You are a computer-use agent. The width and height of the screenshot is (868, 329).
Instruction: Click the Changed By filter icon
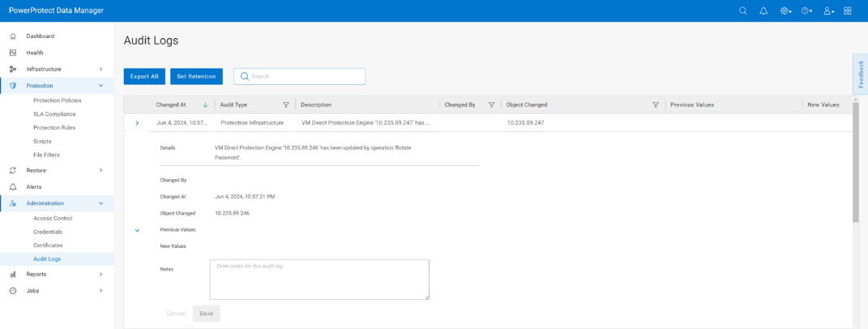pyautogui.click(x=491, y=105)
